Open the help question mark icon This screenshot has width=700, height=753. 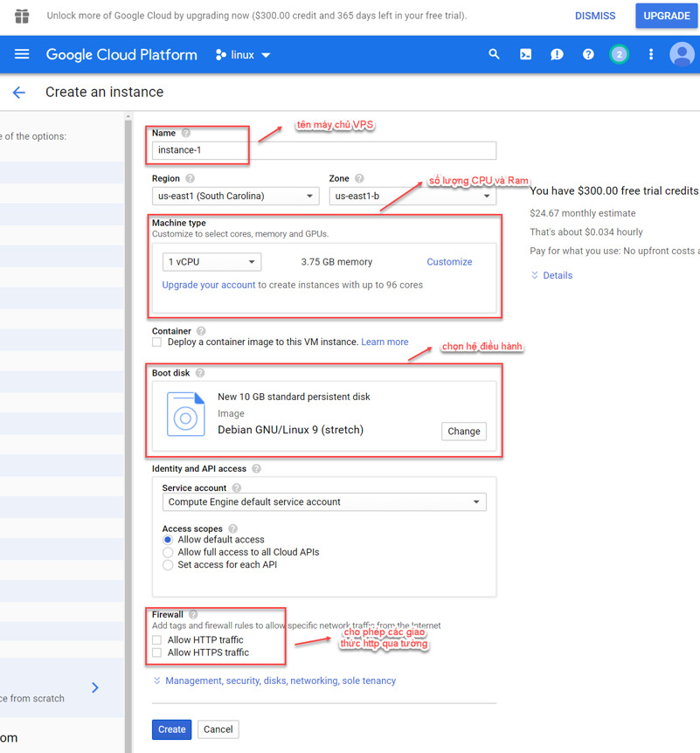[x=588, y=54]
